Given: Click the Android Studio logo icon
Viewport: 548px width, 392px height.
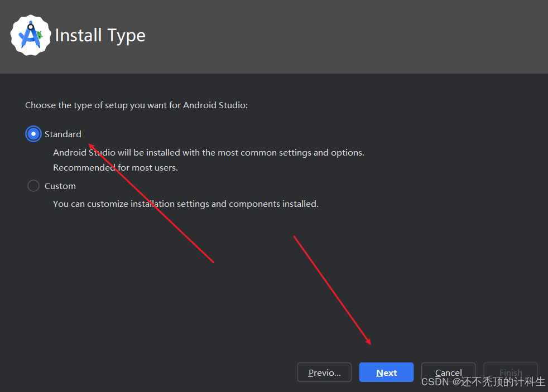Looking at the screenshot, I should click(x=30, y=35).
